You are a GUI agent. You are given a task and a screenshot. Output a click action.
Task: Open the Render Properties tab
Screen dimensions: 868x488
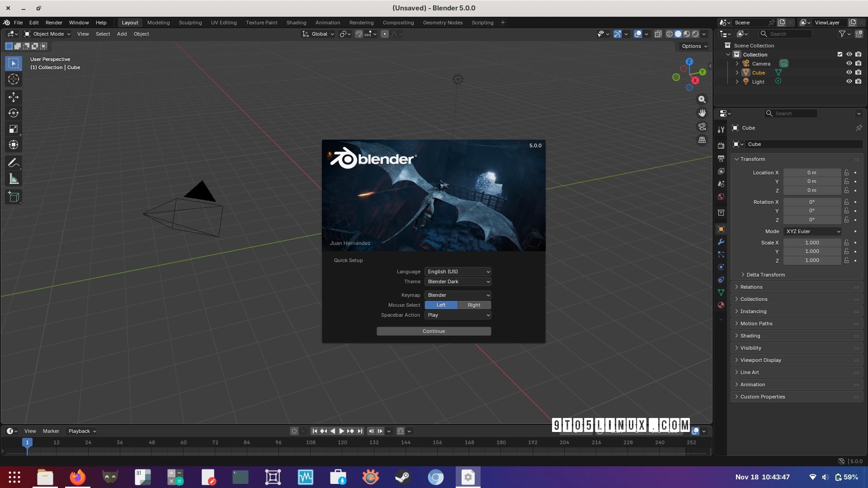point(721,145)
